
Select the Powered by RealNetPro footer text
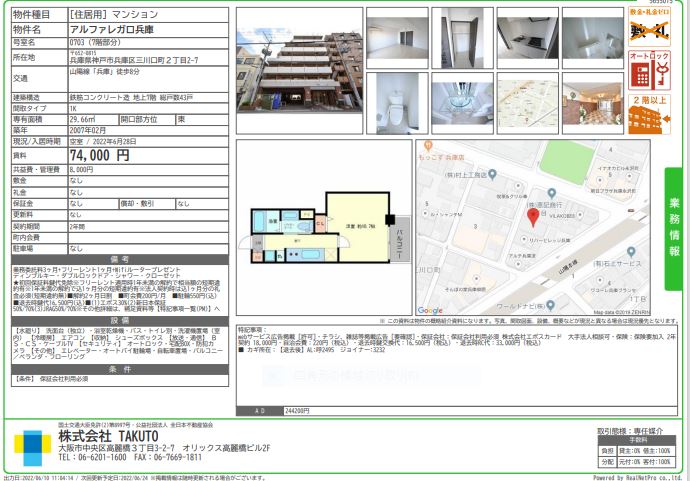coord(637,477)
